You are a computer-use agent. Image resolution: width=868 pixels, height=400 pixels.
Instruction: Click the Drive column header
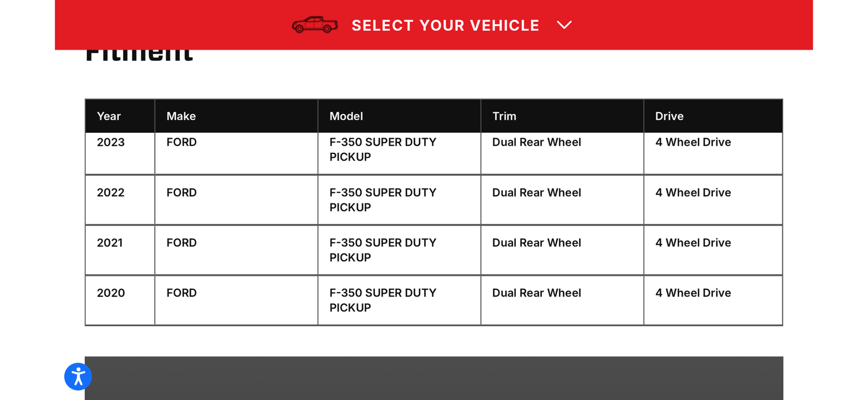point(669,116)
